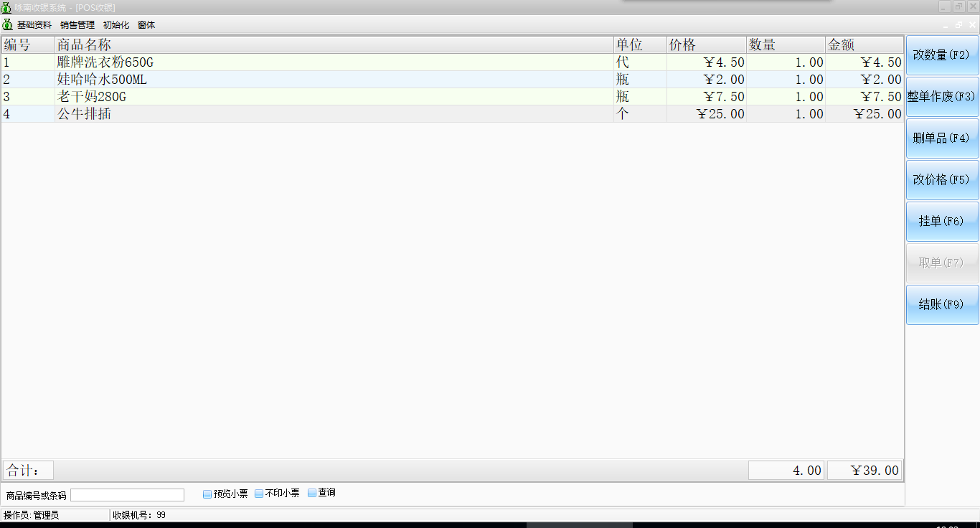Viewport: 980px width, 528px height.
Task: Click the price ￥7.50 of 老干妈
Action: (x=707, y=97)
